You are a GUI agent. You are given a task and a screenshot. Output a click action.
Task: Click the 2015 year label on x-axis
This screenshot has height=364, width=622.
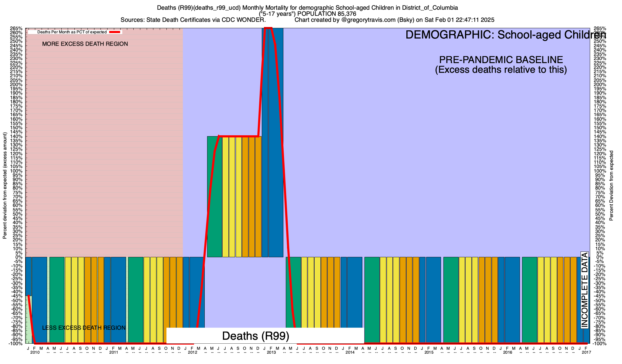click(x=429, y=352)
